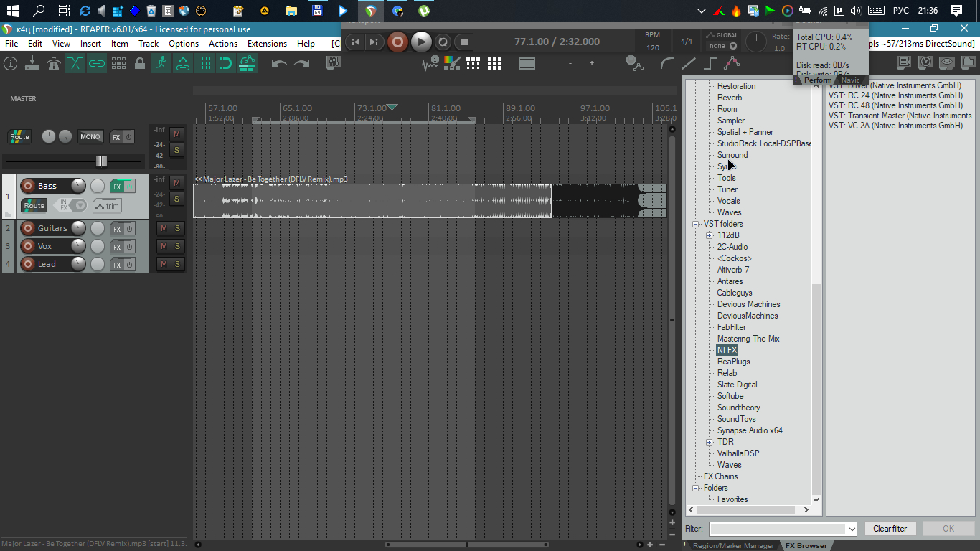Click the crossing-lines auto-crossfade icon in the toolbar
The image size is (980, 551).
point(75,64)
